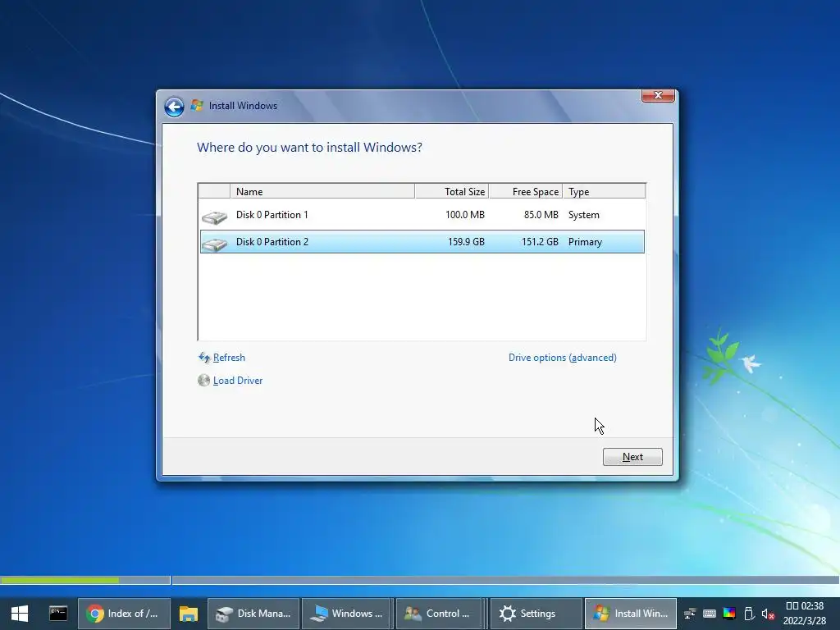Select the 'Disk 0 Partition 2' row

(x=422, y=242)
